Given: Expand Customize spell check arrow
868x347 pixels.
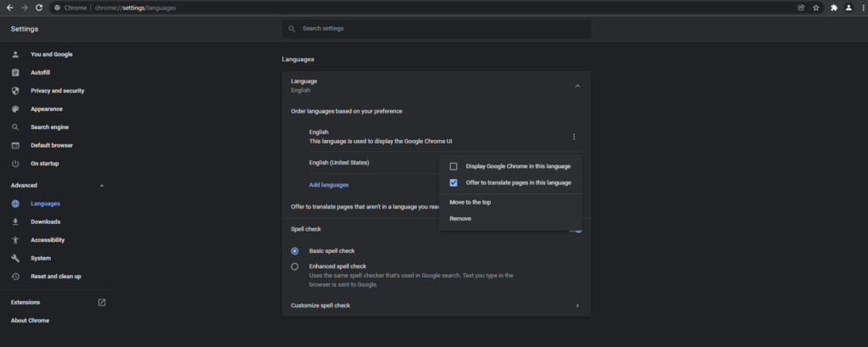Looking at the screenshot, I should (577, 305).
